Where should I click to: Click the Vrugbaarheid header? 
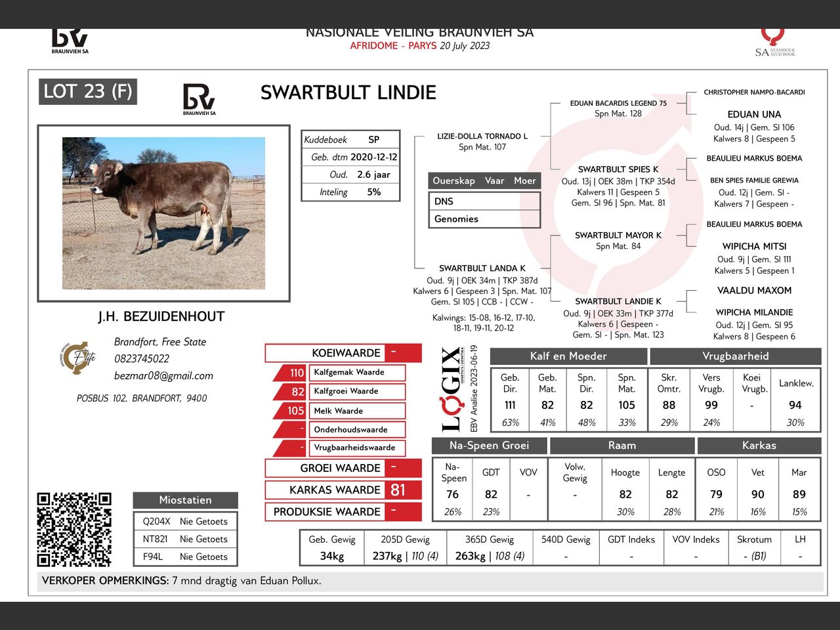point(736,356)
